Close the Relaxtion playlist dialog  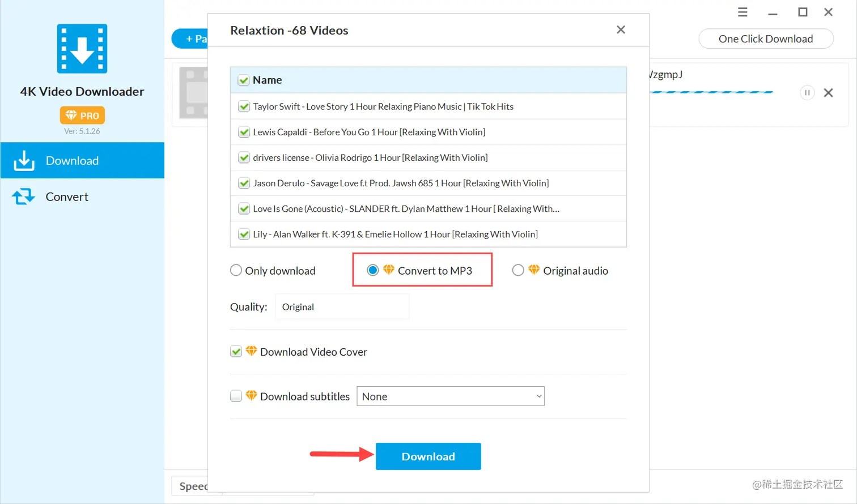(621, 29)
